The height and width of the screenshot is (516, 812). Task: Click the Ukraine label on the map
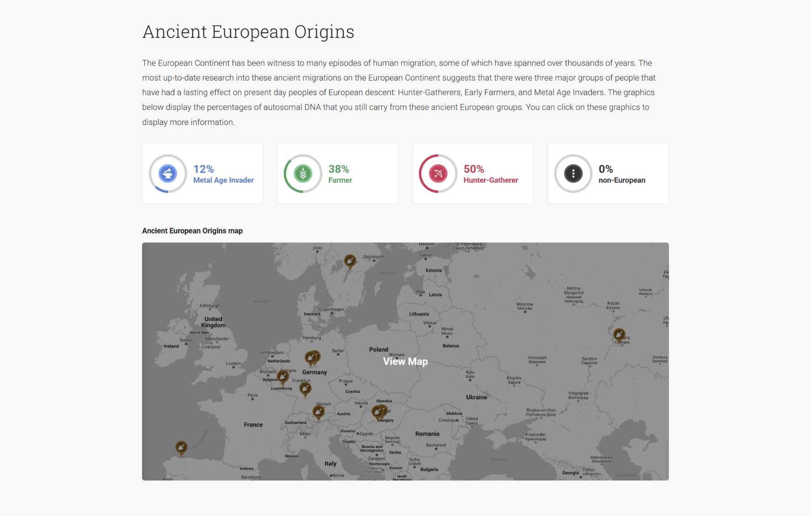pyautogui.click(x=476, y=397)
